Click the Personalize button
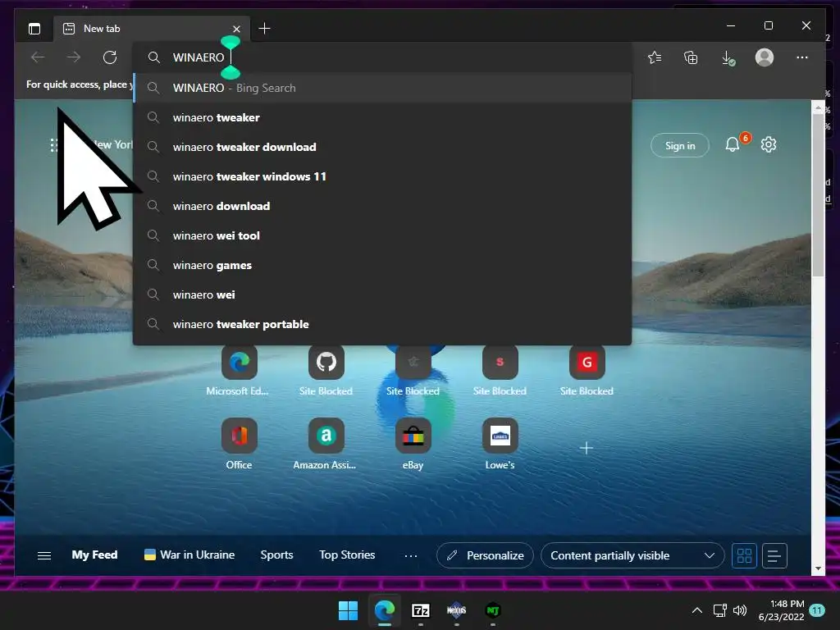 pos(485,555)
